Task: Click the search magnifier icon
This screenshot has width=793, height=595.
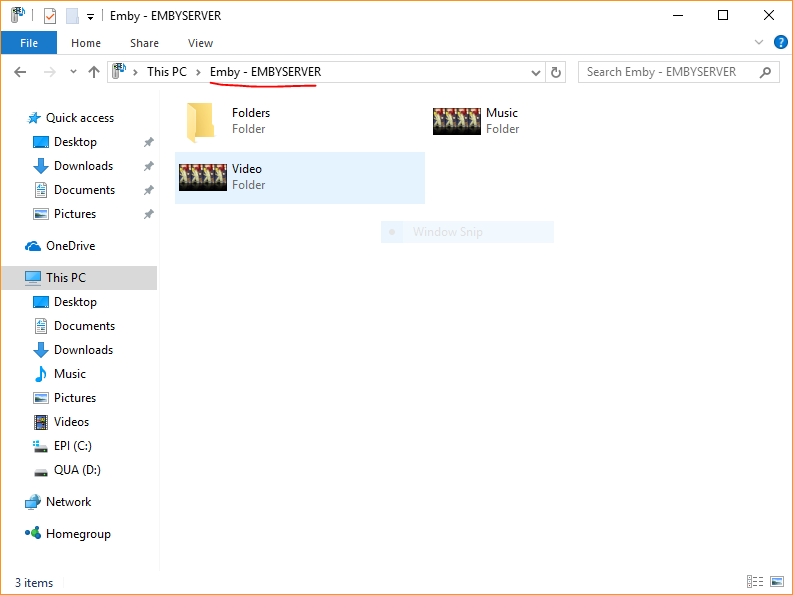Action: click(765, 72)
